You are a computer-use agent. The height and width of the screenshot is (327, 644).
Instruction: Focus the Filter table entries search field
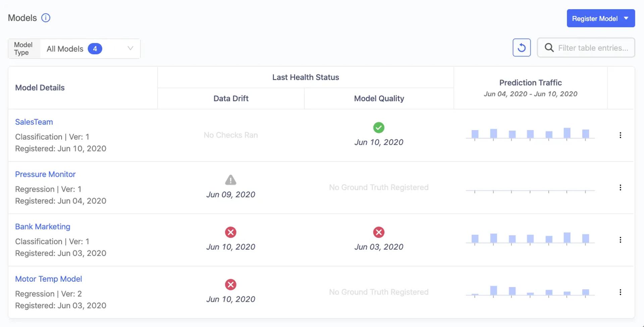(593, 48)
